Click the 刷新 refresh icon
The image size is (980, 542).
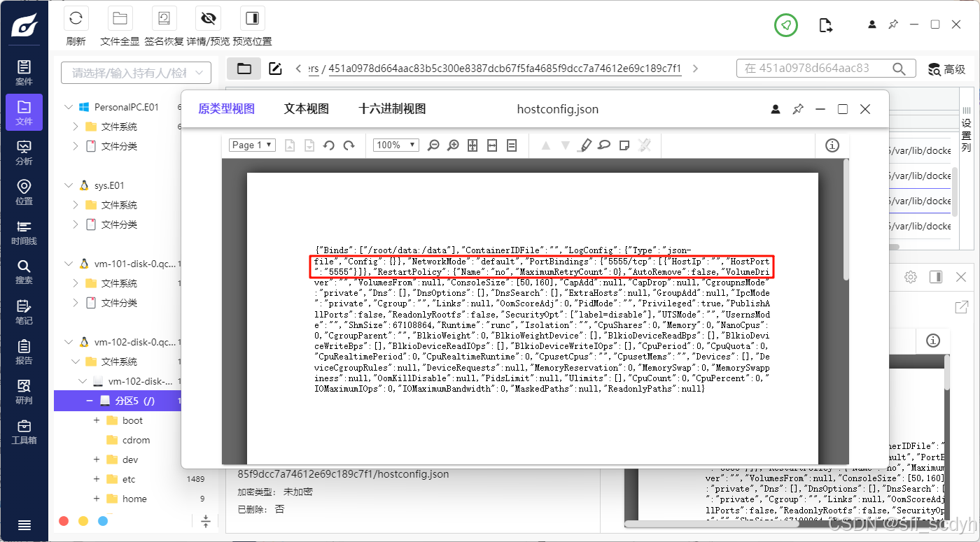point(76,19)
